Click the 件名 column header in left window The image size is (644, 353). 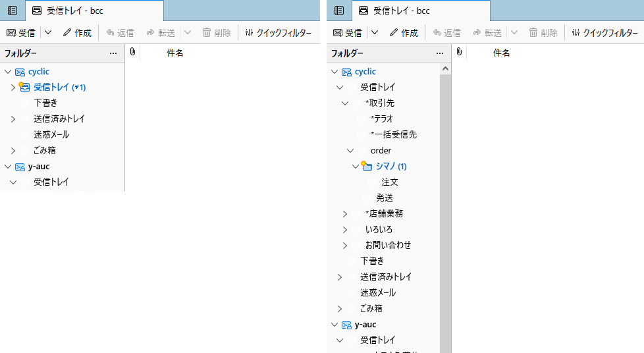(174, 53)
